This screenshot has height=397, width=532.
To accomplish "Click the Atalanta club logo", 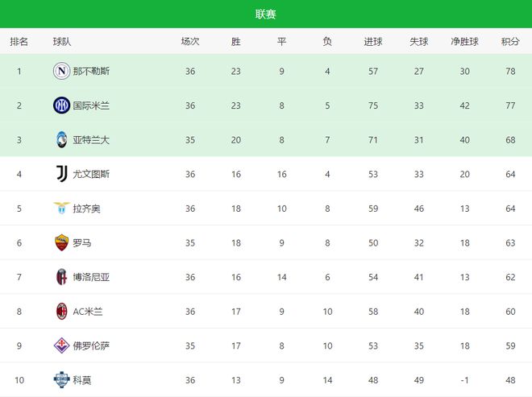I will 61,139.
